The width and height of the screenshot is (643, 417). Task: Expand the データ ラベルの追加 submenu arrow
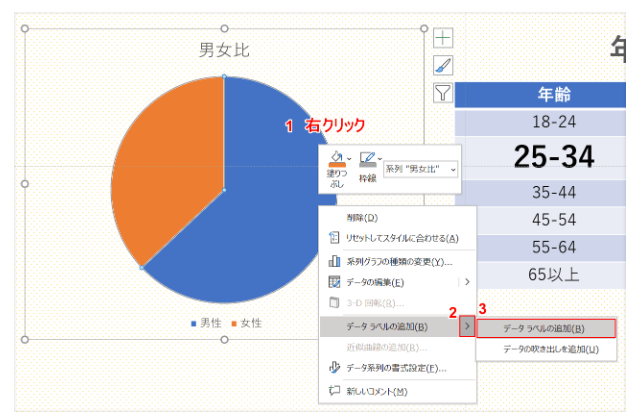coord(467,326)
